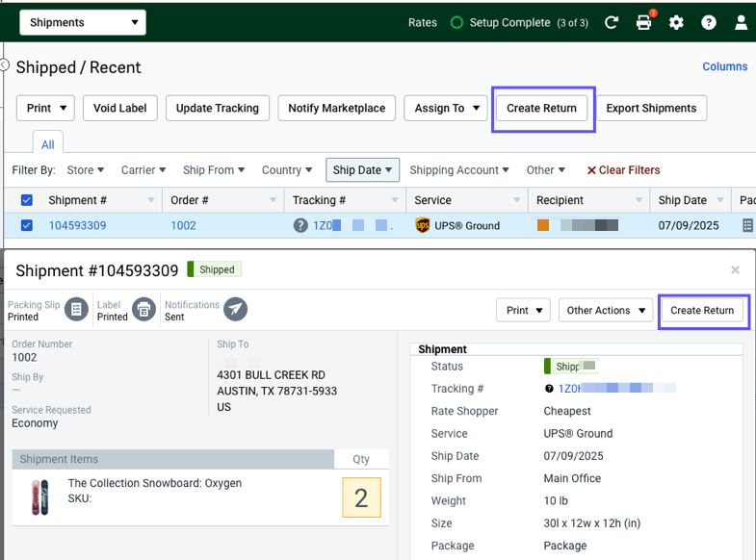This screenshot has height=560, width=756.
Task: Expand the Assign To dropdown
Action: pos(447,108)
